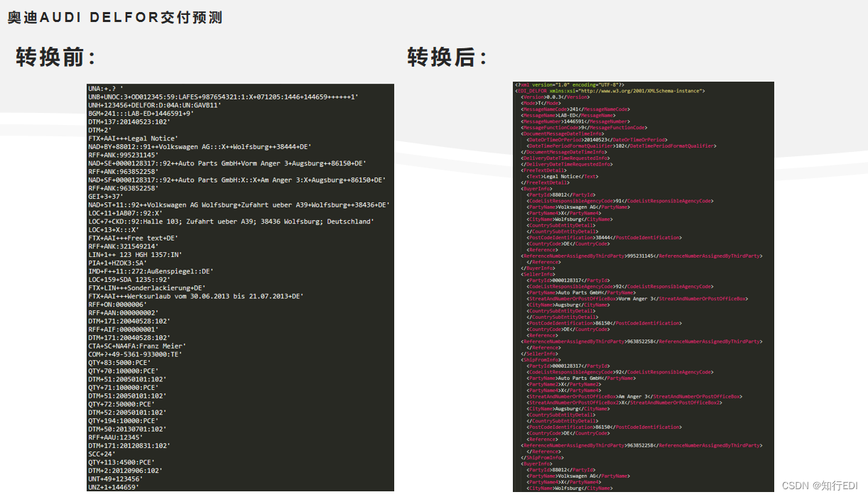Click the 'FTX+LIN+++Sonderlackierung+DE' line
Screen dimensions: 868x497
point(147,288)
